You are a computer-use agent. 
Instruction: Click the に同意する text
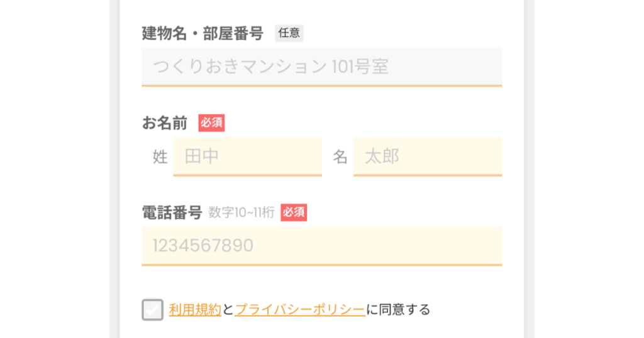pos(398,310)
